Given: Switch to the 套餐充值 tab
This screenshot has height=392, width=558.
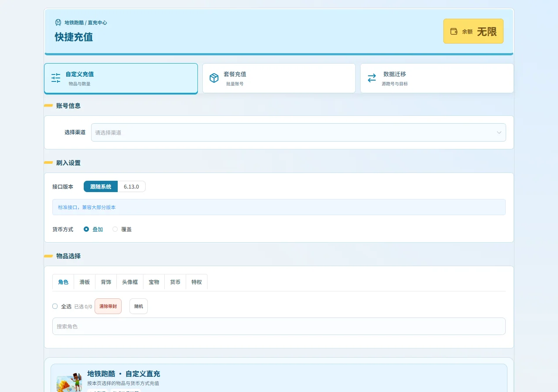Looking at the screenshot, I should click(x=279, y=78).
